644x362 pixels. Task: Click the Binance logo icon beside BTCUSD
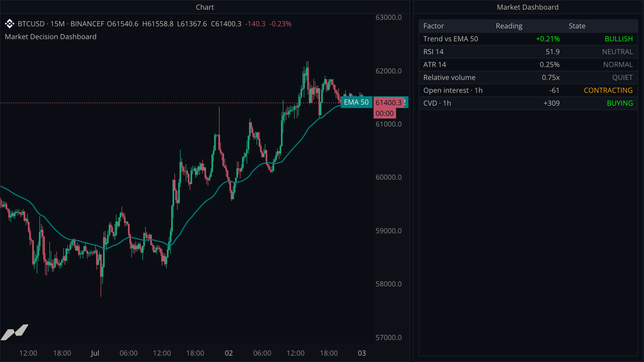point(10,24)
